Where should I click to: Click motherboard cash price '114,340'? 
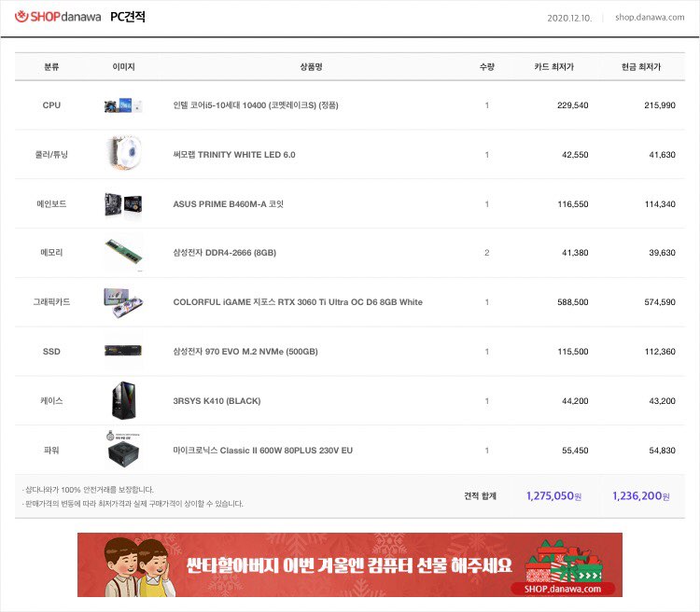click(x=660, y=204)
